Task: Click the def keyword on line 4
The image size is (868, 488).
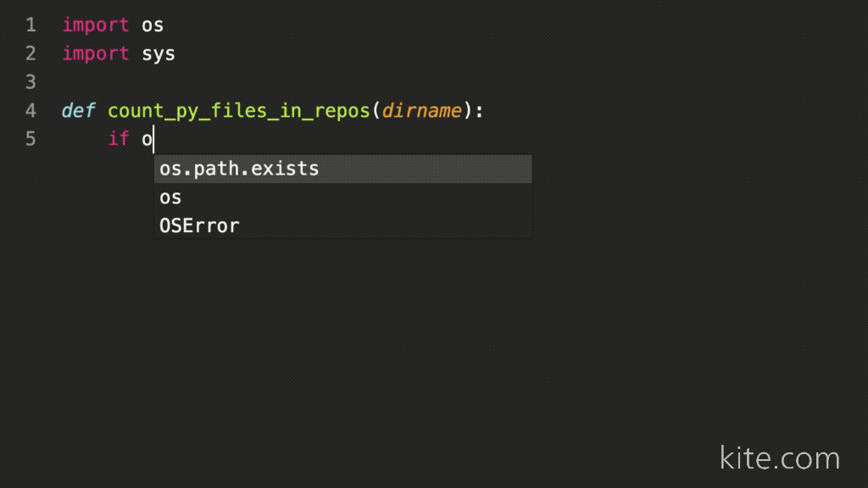Action: tap(76, 110)
